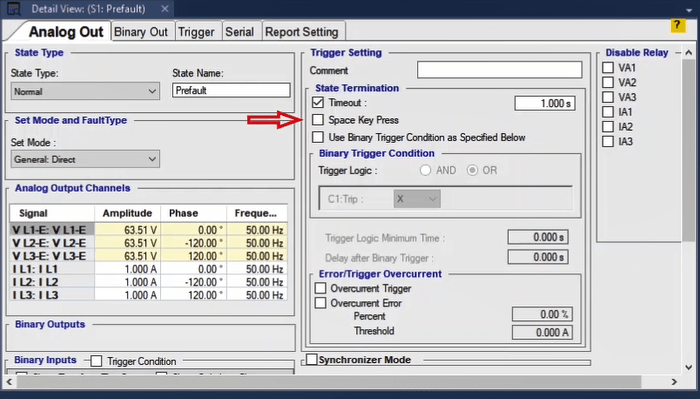Switch to the Analog Out tab
Viewport: 700px width, 399px height.
click(x=66, y=32)
